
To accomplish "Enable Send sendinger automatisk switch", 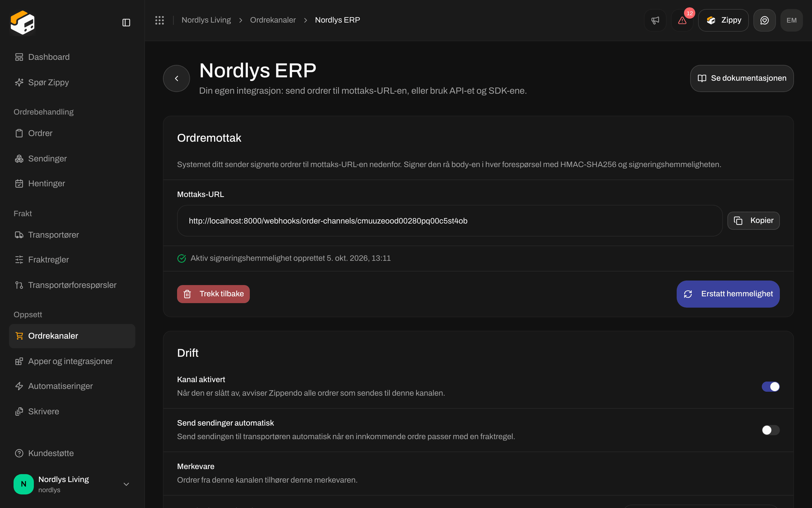I will tap(770, 430).
